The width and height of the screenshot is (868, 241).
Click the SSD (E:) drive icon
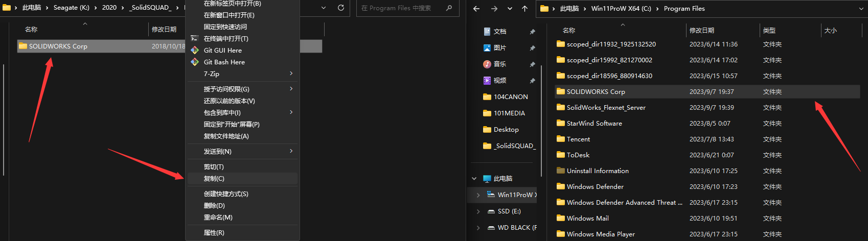click(491, 211)
